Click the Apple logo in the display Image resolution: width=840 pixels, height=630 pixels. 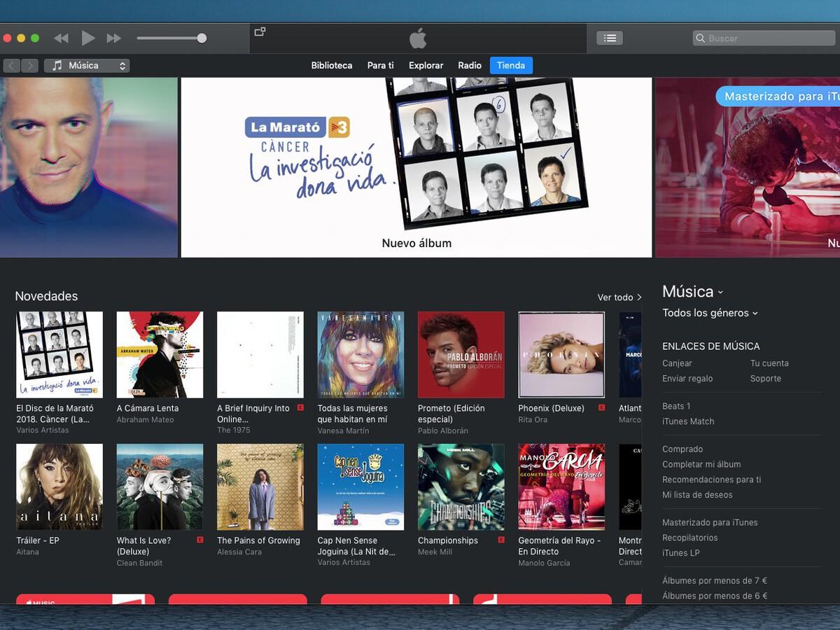(x=418, y=38)
